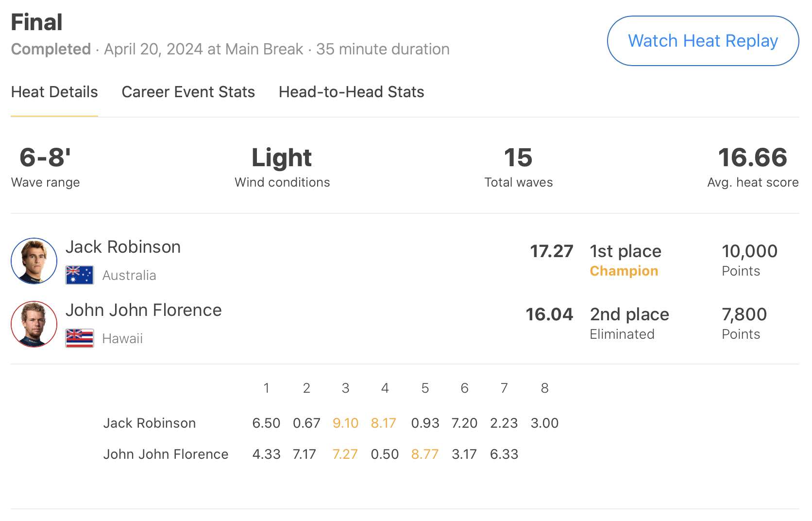812x521 pixels.
Task: Click the Australia flag icon
Action: tap(80, 275)
